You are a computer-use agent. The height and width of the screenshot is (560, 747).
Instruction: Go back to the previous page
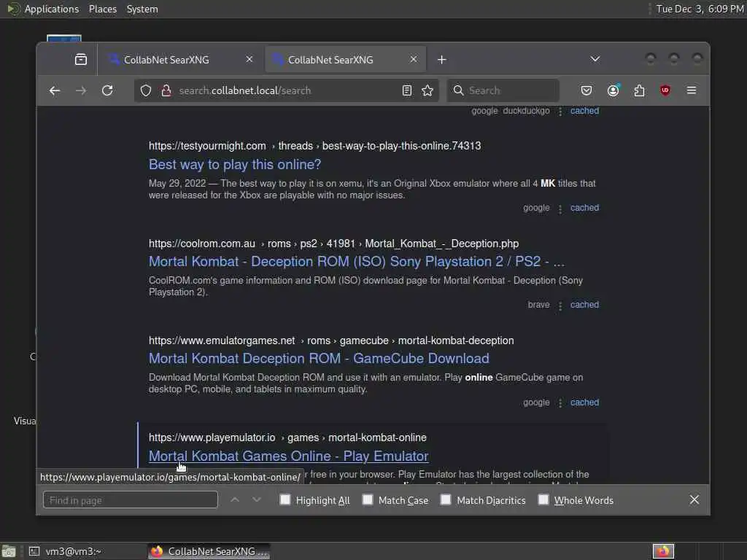point(55,90)
